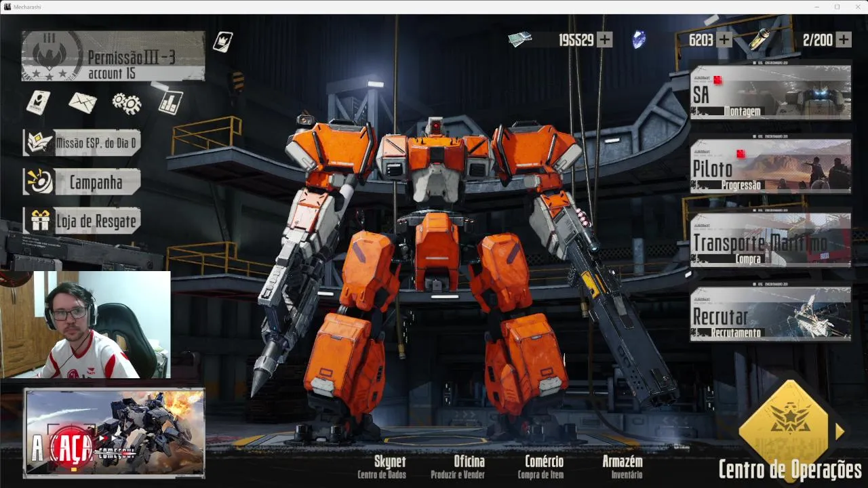Switch to Armazém Inventário
868x488 pixels.
pos(623,467)
